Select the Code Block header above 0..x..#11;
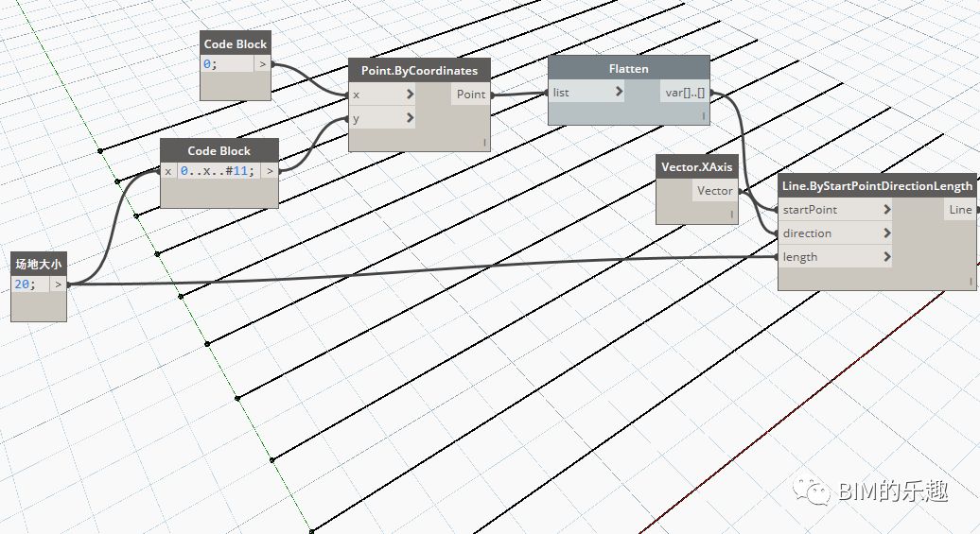The height and width of the screenshot is (534, 980). pyautogui.click(x=219, y=150)
